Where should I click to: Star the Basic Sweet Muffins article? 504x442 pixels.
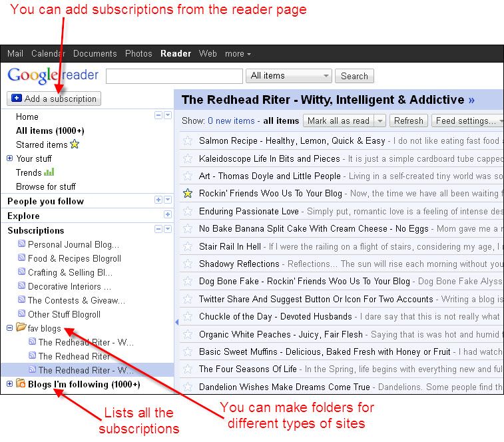[x=187, y=351]
